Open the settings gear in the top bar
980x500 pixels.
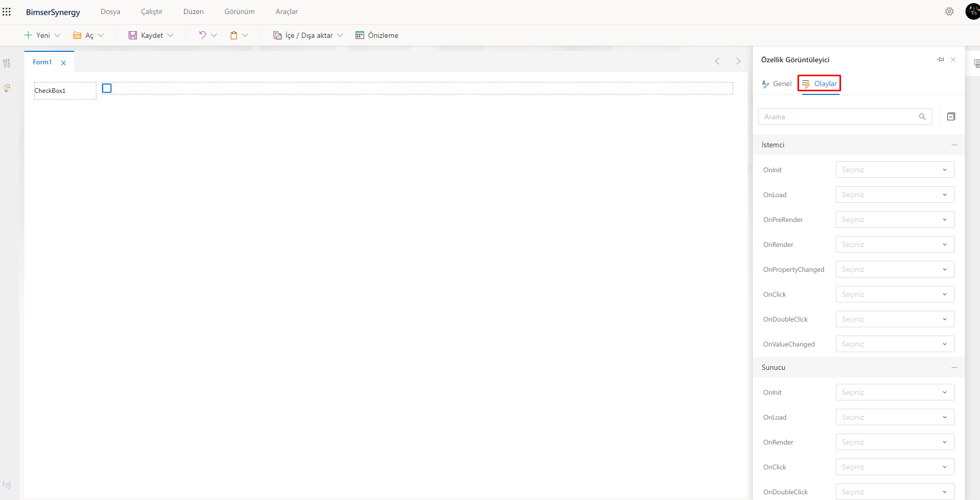pos(949,11)
